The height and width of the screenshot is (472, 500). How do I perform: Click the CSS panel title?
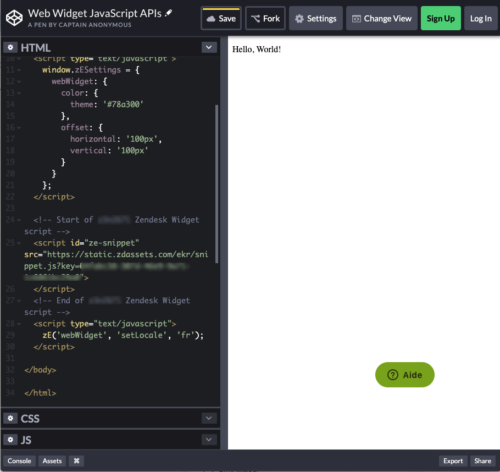pyautogui.click(x=30, y=419)
